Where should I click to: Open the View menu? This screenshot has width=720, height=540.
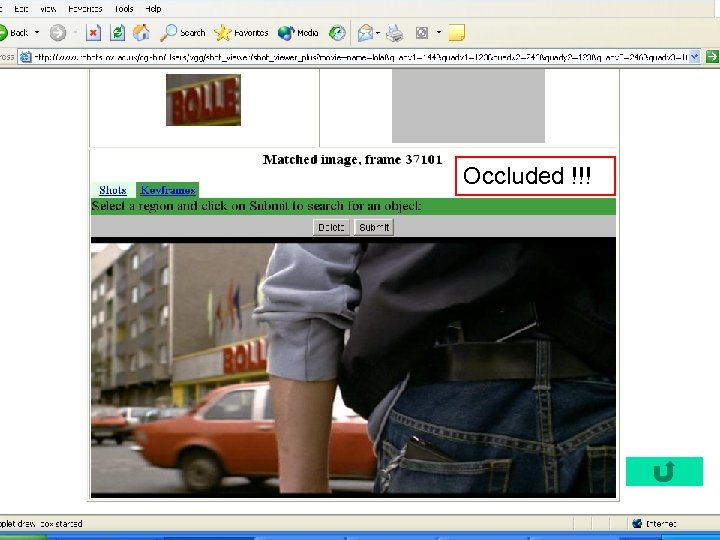pyautogui.click(x=48, y=9)
